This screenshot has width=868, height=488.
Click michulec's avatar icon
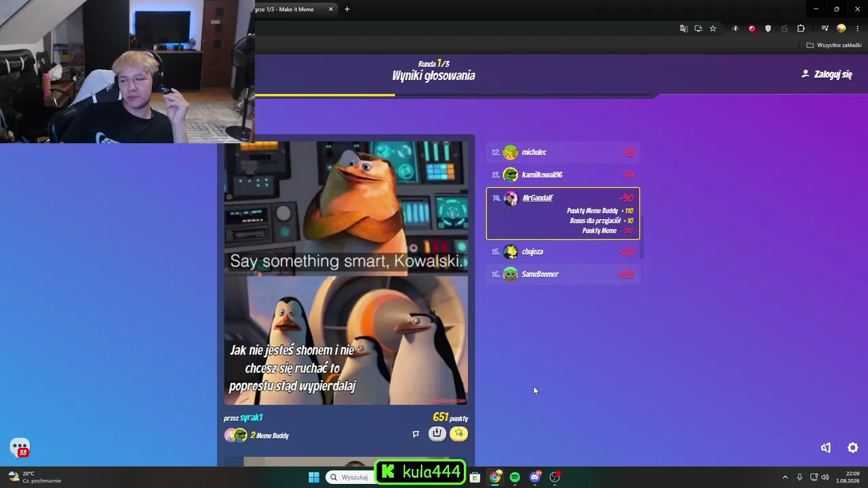pyautogui.click(x=511, y=152)
